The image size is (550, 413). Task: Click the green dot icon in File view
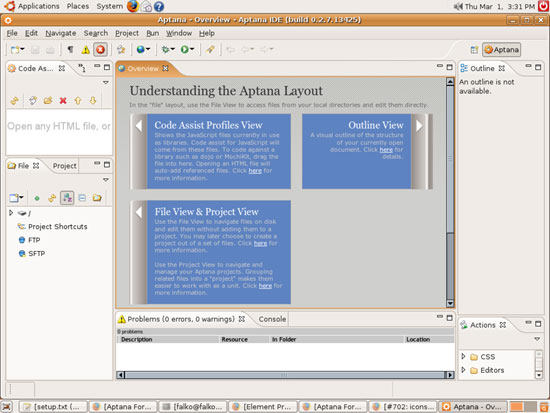click(37, 198)
